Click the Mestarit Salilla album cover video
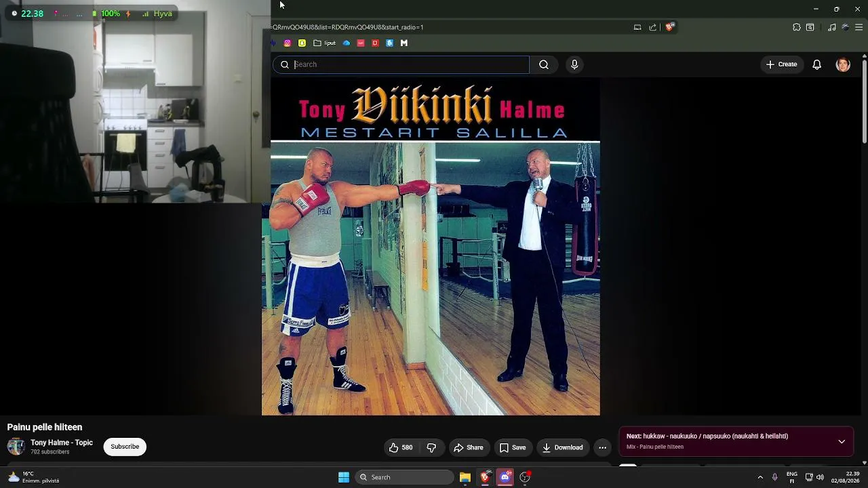This screenshot has width=868, height=488. point(431,247)
